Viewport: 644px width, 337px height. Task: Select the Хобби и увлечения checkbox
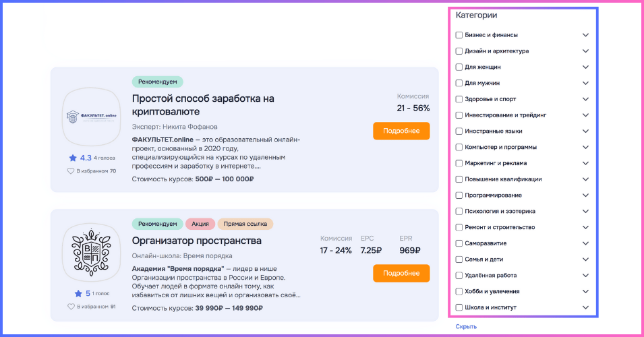[459, 291]
